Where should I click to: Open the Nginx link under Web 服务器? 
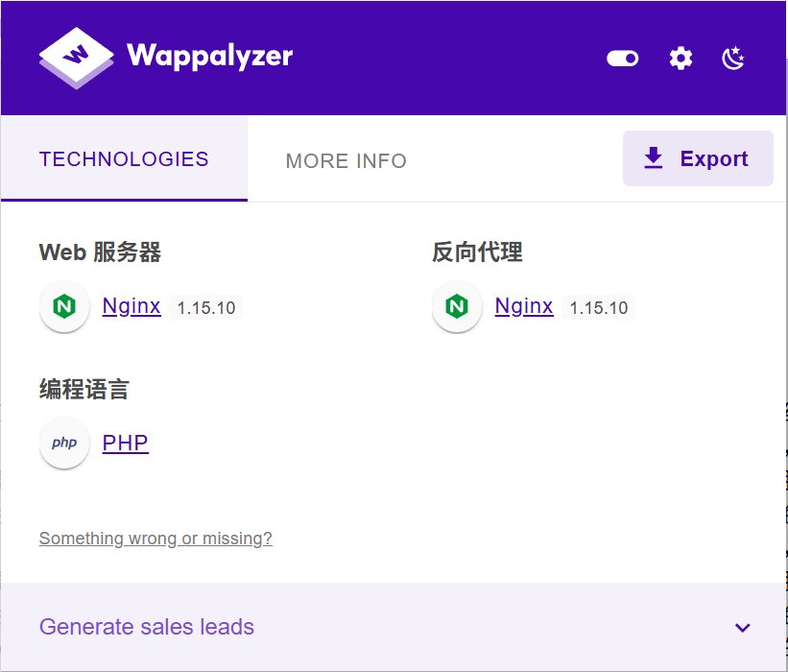(x=131, y=306)
